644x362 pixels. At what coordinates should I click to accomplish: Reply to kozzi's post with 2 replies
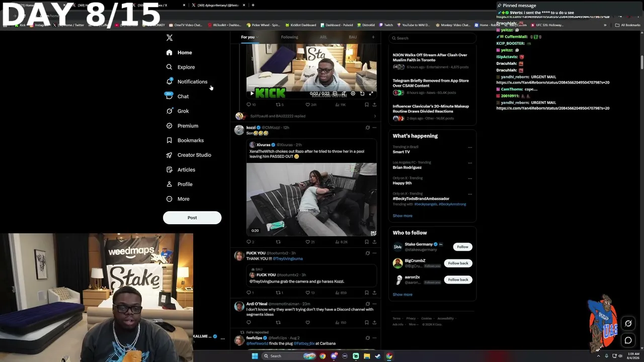pos(250,242)
